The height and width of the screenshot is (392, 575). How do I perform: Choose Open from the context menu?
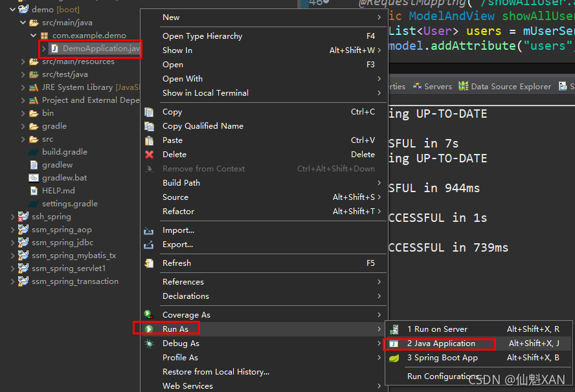click(264, 65)
